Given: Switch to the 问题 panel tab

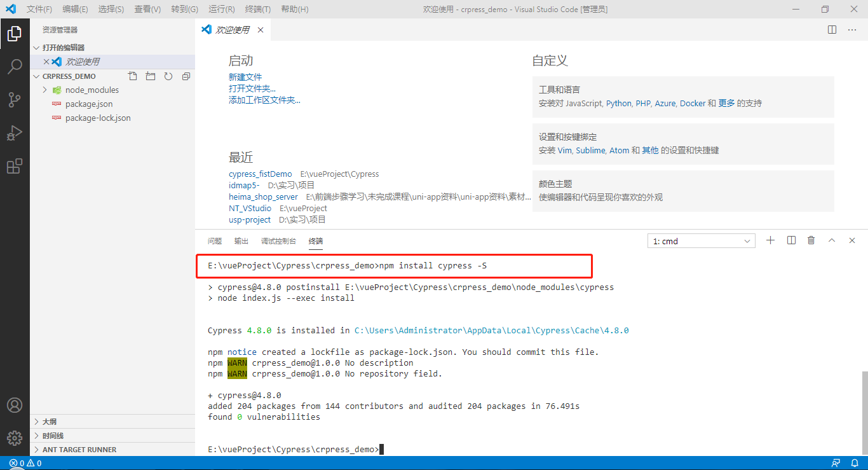Looking at the screenshot, I should pyautogui.click(x=215, y=241).
